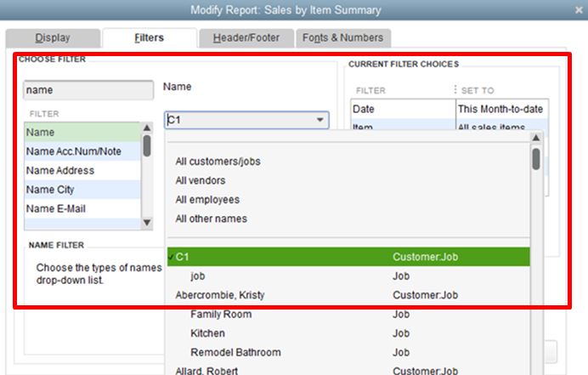Select the Kitchen job entry
588x375 pixels.
click(x=348, y=333)
